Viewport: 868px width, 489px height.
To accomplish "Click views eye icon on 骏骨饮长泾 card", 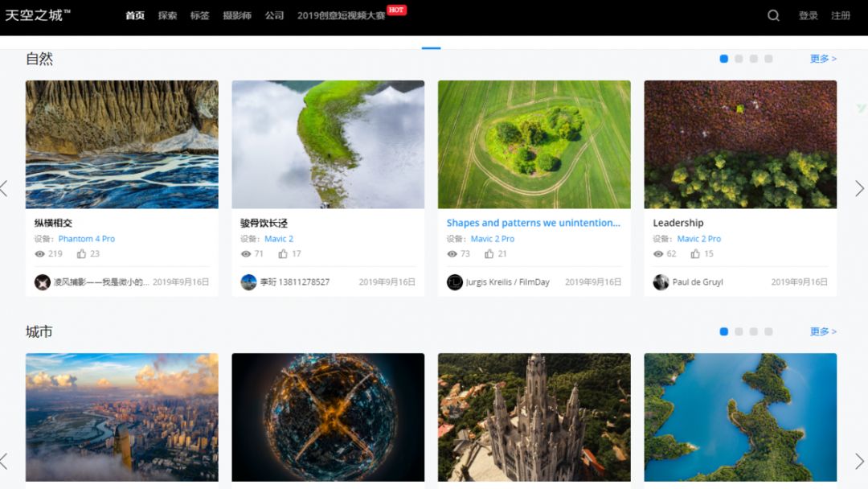I will [x=246, y=254].
